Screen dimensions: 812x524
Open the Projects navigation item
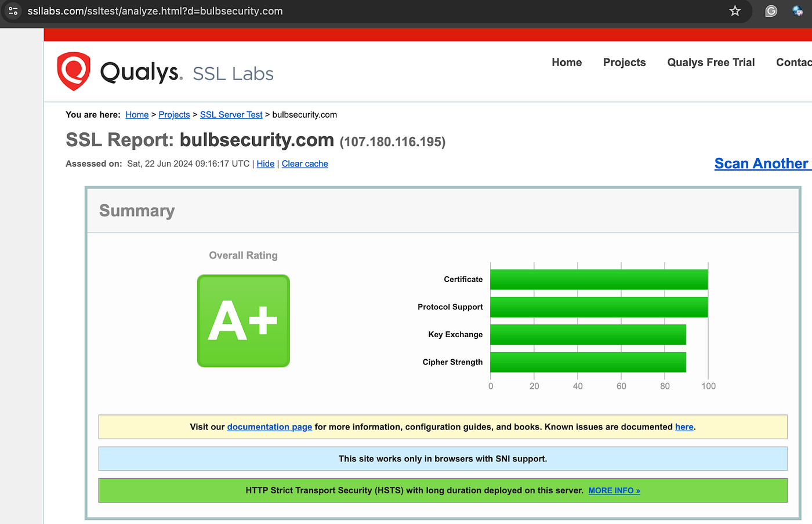pos(624,62)
